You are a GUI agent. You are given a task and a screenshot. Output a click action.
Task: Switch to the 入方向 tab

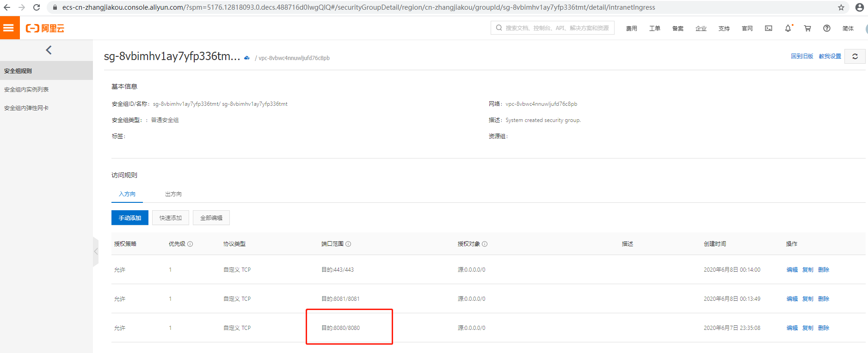click(127, 194)
